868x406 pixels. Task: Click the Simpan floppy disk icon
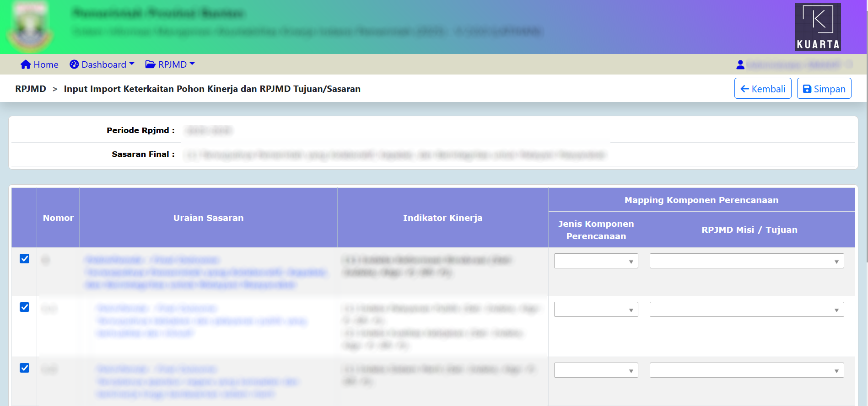coord(807,89)
